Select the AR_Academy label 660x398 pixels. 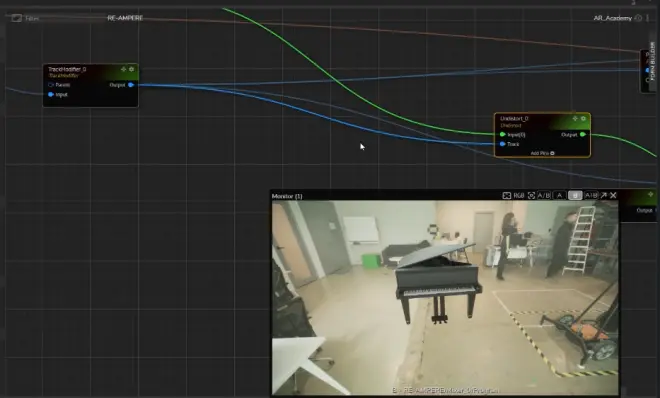612,18
